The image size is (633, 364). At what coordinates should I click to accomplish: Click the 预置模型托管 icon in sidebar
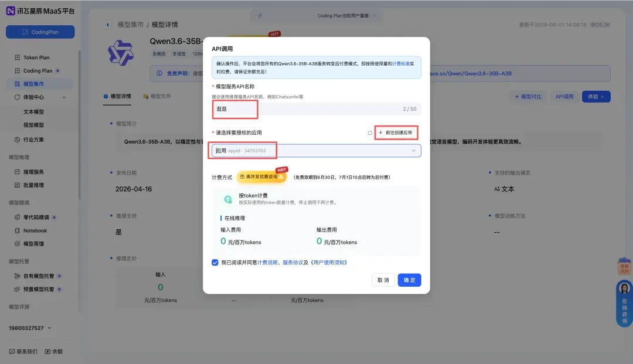point(17,290)
